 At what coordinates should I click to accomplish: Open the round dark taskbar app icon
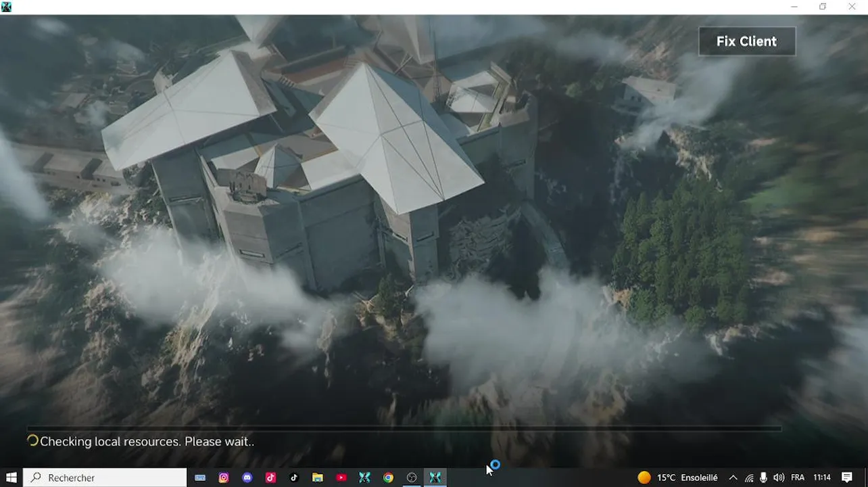pyautogui.click(x=412, y=478)
